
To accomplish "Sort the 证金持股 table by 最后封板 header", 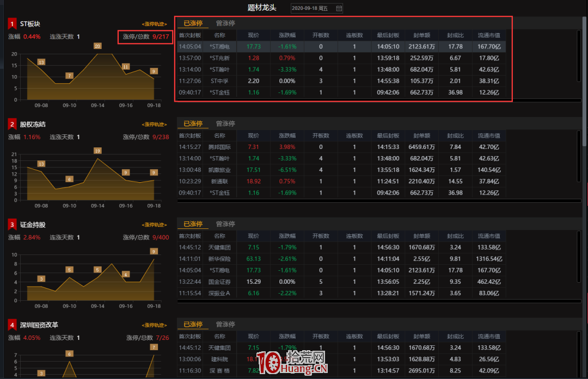I will tap(388, 236).
